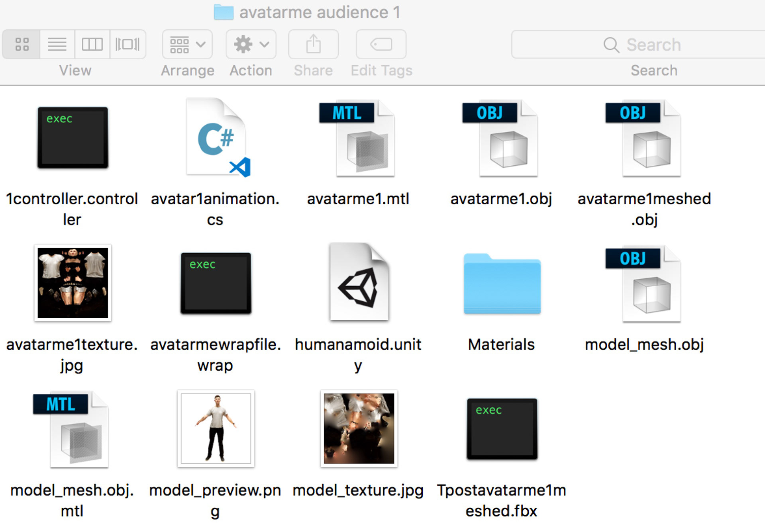Click the 'Tpostavatarme1meshed.fbx' file name
Screen dimensions: 765x532
tap(501, 501)
